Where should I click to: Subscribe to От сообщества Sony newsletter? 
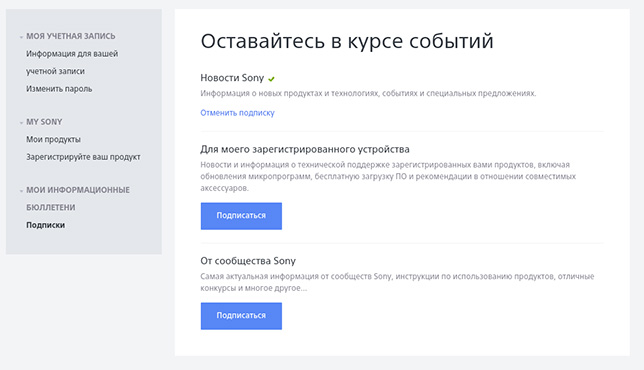click(241, 316)
